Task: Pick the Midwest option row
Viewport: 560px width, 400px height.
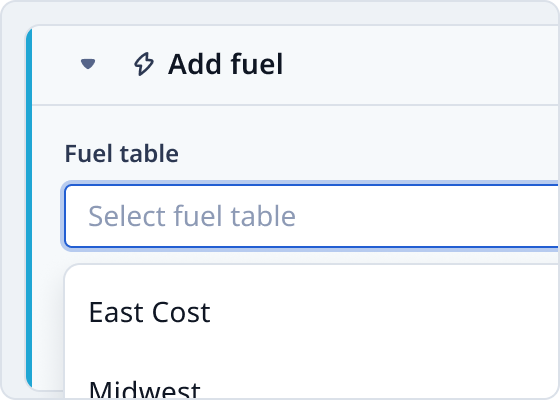Action: (x=311, y=388)
